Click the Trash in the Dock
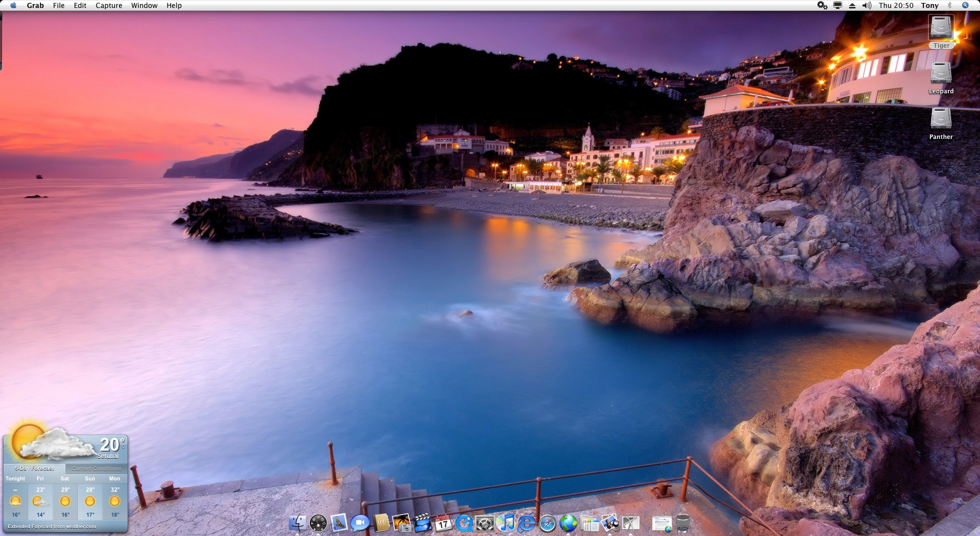Image resolution: width=980 pixels, height=536 pixels. [683, 523]
